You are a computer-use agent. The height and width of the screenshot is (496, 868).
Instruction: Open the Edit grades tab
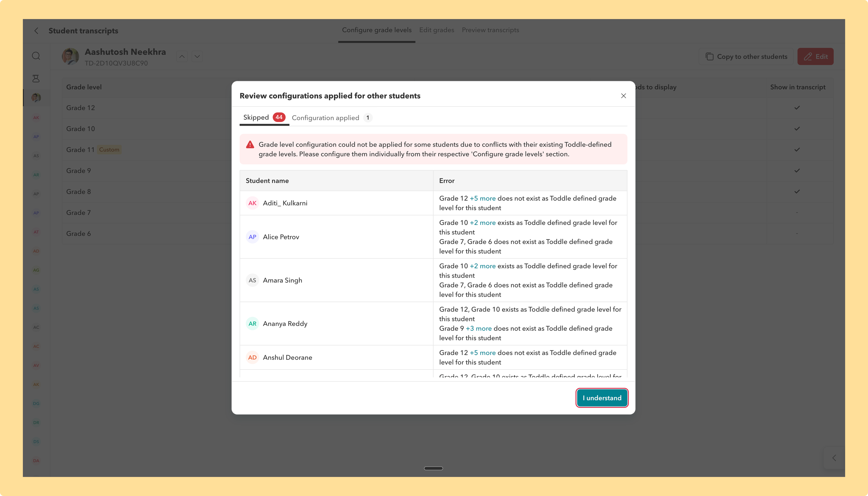click(x=437, y=30)
